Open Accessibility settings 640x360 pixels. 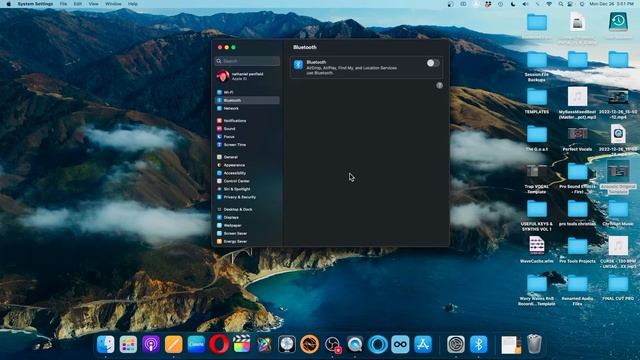click(x=247, y=173)
